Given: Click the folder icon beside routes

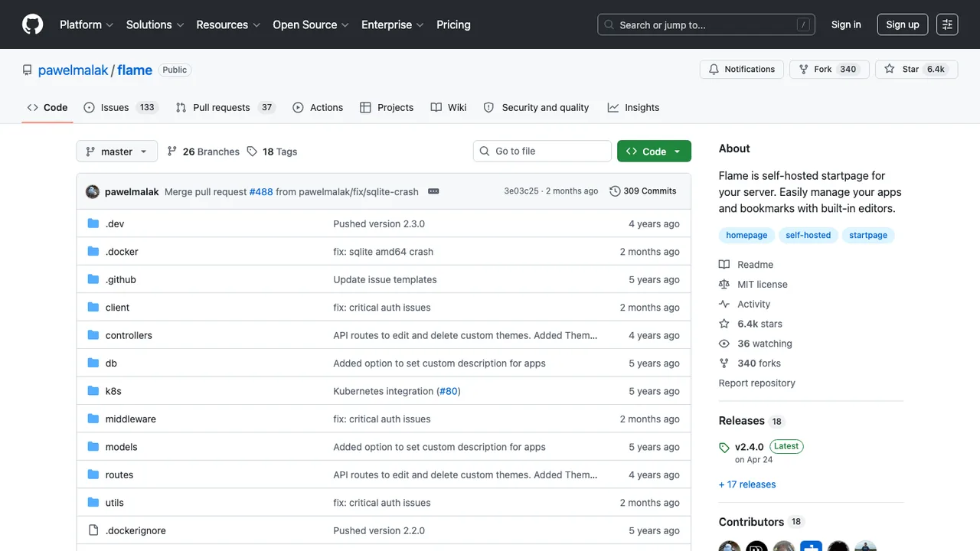Looking at the screenshot, I should [x=93, y=474].
